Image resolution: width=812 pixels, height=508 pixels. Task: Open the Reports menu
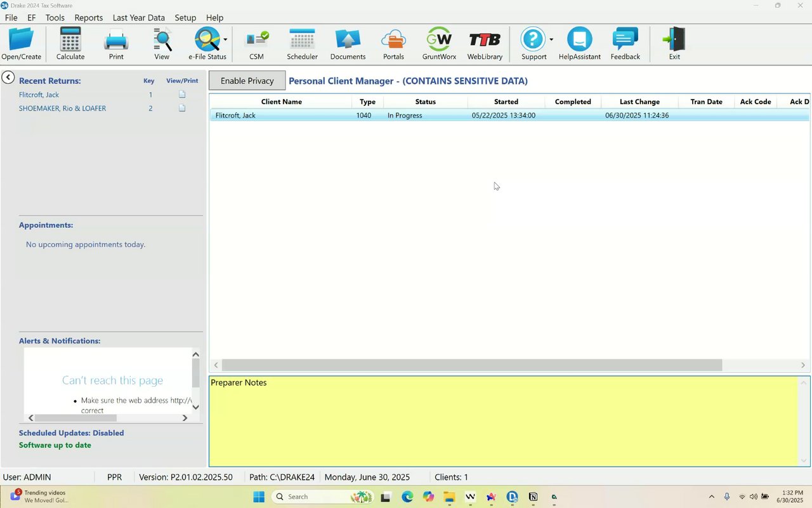[88, 18]
